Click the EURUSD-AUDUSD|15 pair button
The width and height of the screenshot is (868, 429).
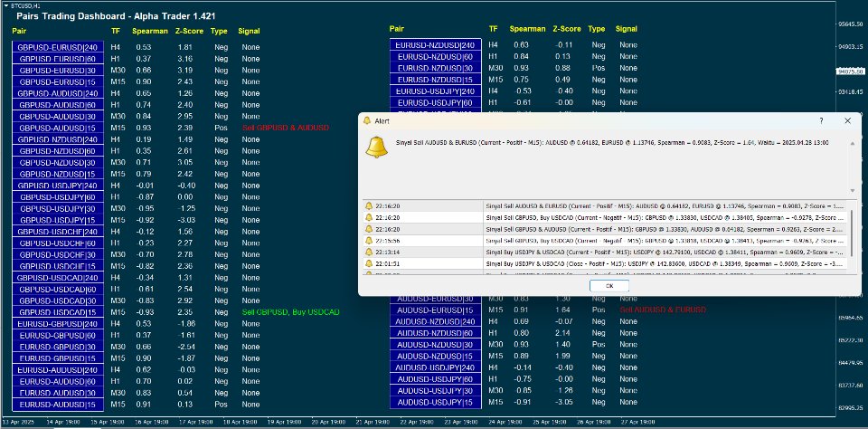[58, 405]
